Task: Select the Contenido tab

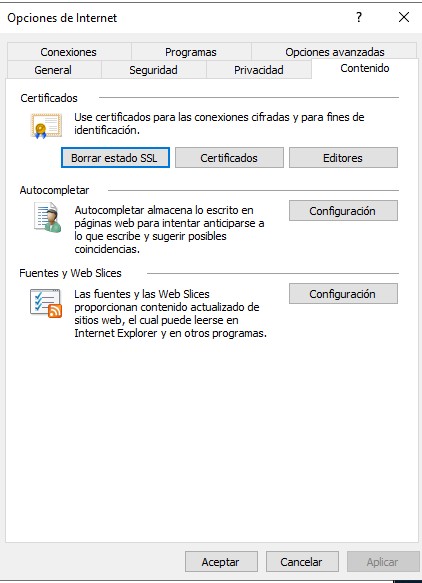Action: click(x=365, y=68)
